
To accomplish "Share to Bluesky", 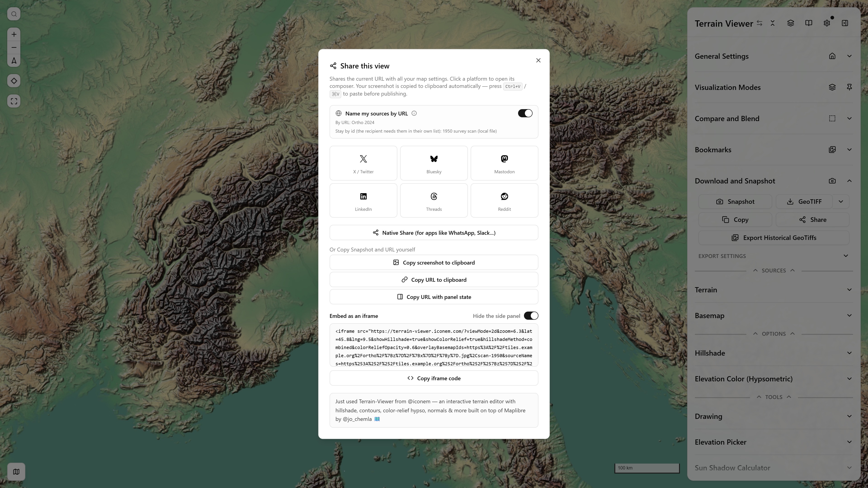I will tap(434, 163).
